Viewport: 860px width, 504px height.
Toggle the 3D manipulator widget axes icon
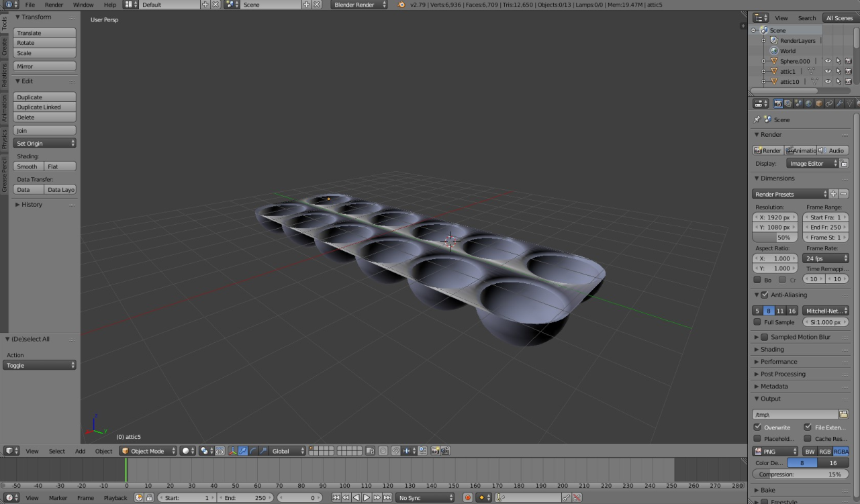tap(232, 451)
